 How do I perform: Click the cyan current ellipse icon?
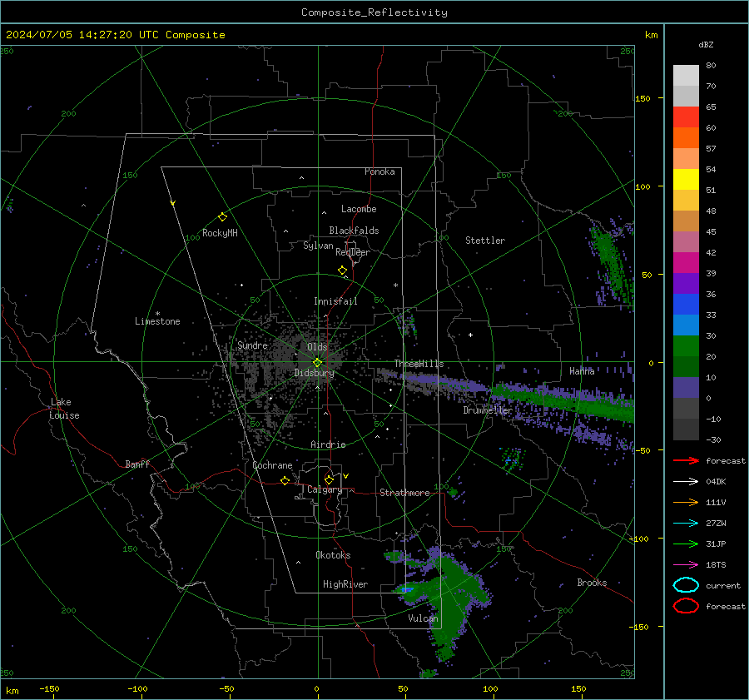pos(686,585)
